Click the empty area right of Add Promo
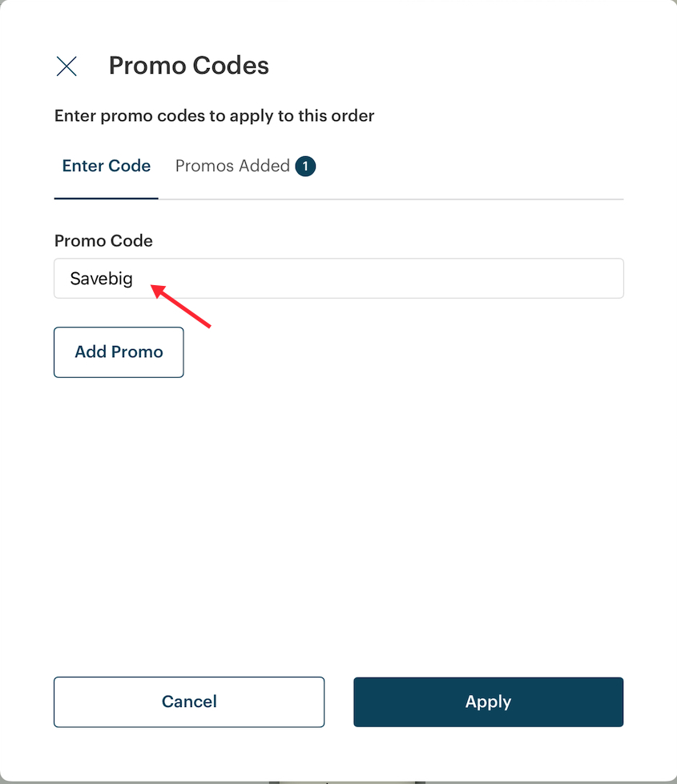 401,352
